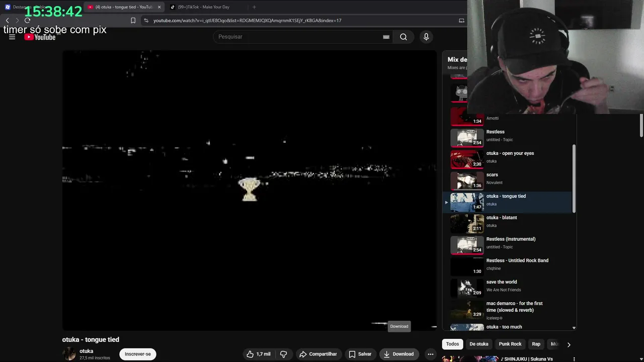Click the Download button below the video

tap(398, 354)
